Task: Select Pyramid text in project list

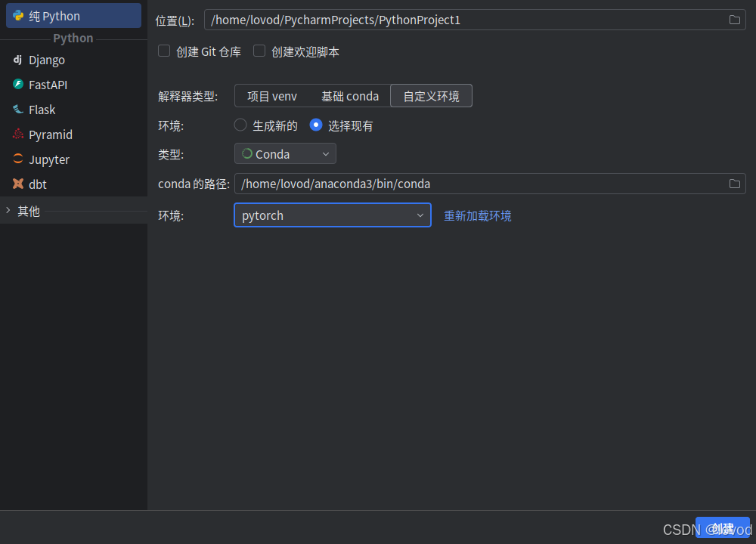Action: pyautogui.click(x=51, y=135)
